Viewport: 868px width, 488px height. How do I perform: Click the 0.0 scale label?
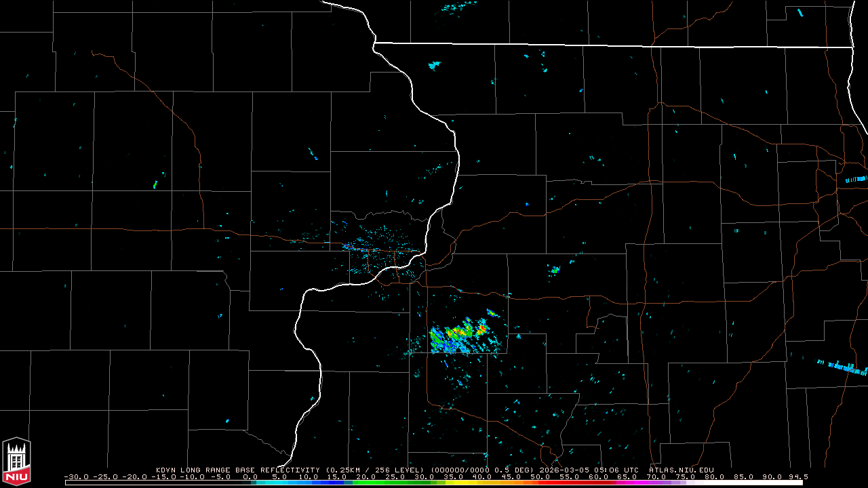pyautogui.click(x=250, y=476)
